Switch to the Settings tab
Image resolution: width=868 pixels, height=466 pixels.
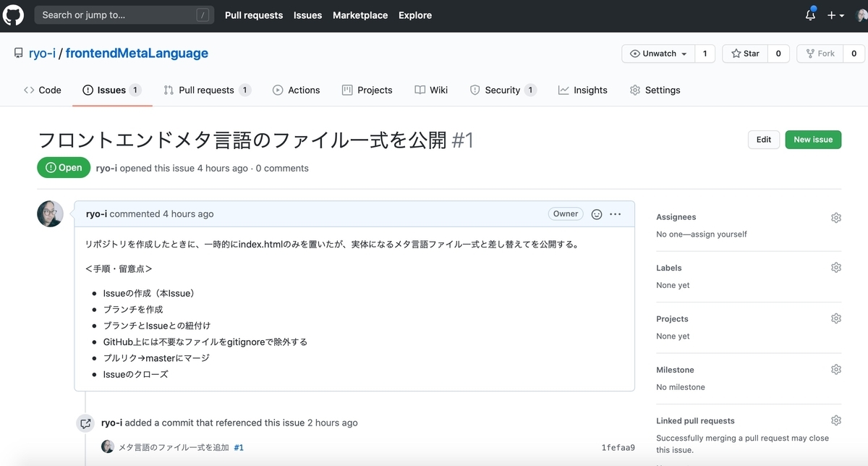(x=655, y=90)
